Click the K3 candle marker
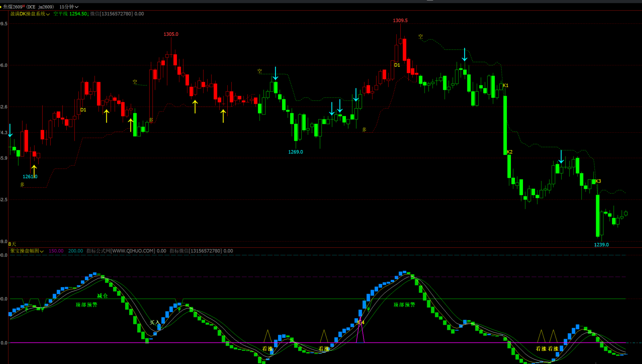This screenshot has width=642, height=364. (x=598, y=181)
